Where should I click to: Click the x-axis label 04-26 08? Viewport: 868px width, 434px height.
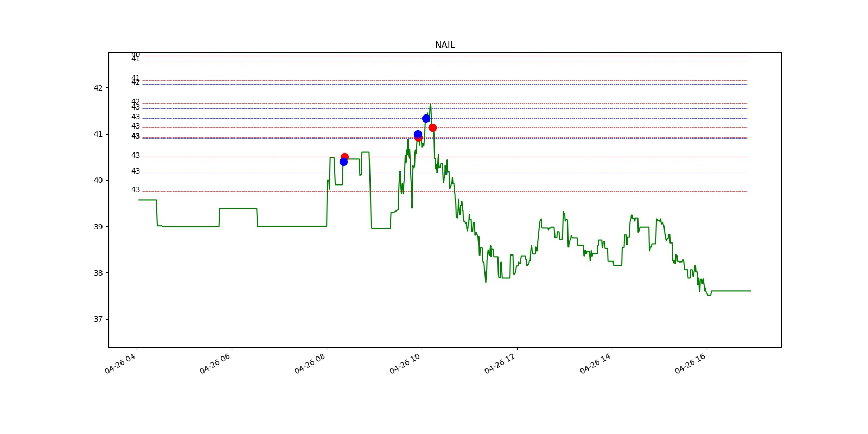click(310, 363)
